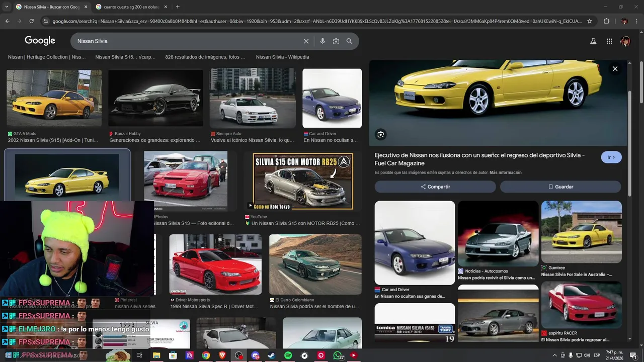Open the tab search dropdown
The width and height of the screenshot is (644, 362).
7,7
